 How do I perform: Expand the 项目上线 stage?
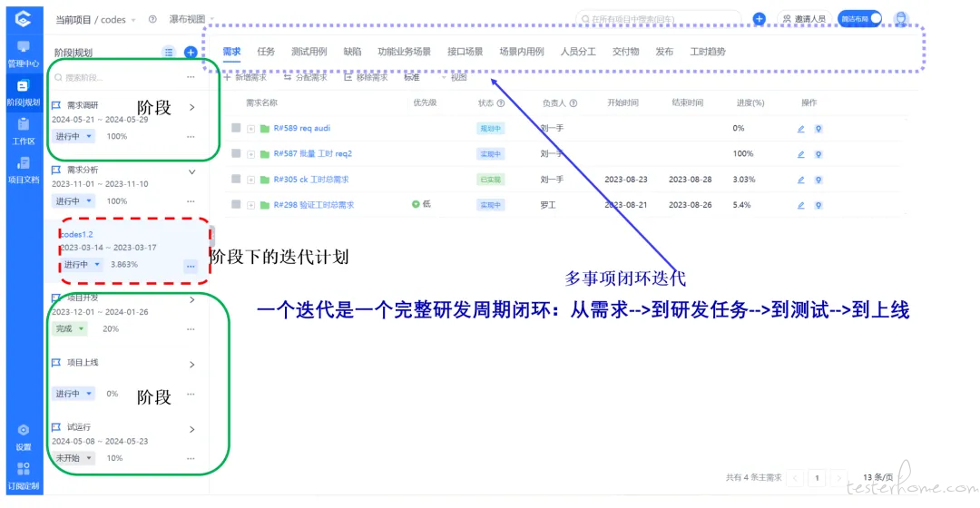pos(191,365)
